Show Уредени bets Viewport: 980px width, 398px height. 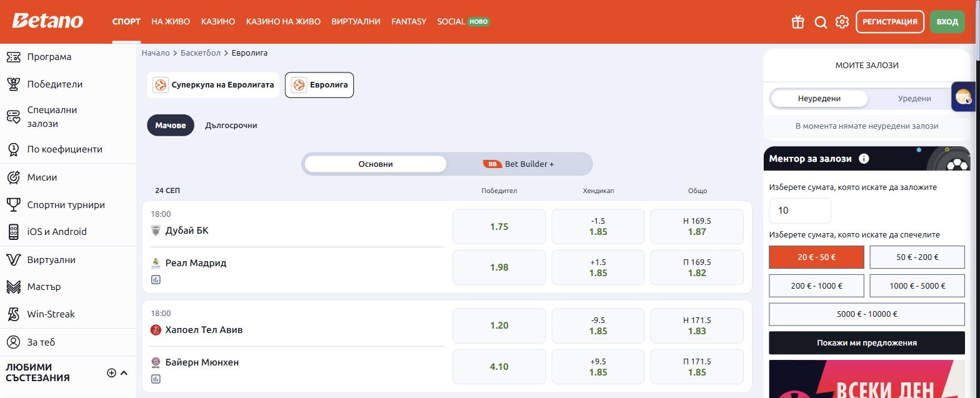914,98
